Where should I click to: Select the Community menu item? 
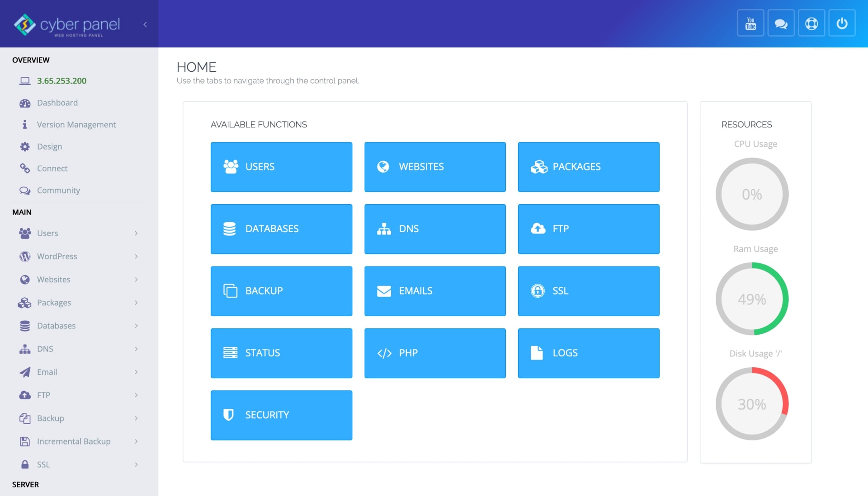[58, 190]
